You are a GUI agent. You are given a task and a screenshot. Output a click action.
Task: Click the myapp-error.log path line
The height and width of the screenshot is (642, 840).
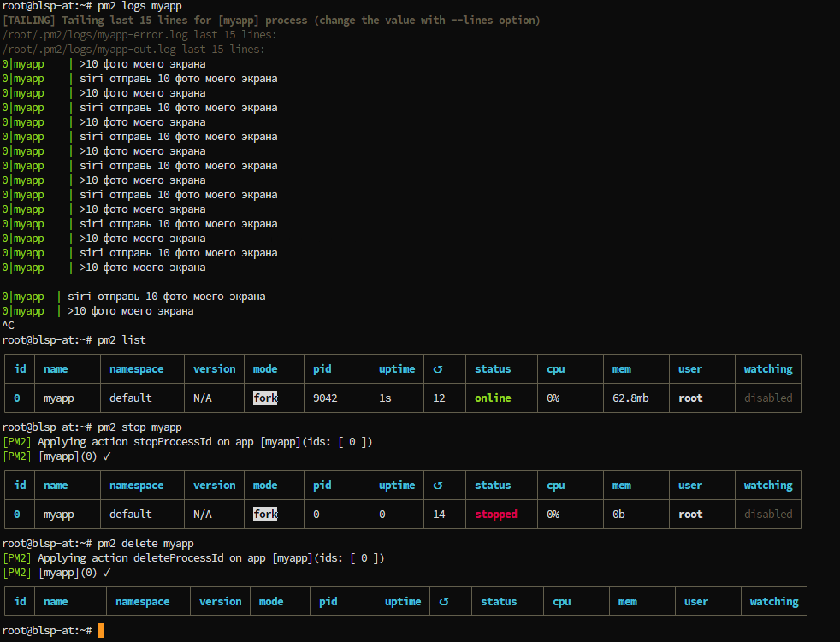(139, 35)
